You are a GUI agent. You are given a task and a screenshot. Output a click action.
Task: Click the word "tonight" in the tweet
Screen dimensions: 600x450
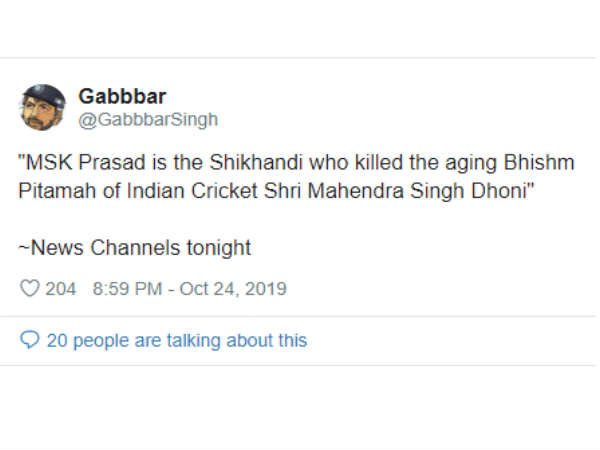(x=220, y=246)
